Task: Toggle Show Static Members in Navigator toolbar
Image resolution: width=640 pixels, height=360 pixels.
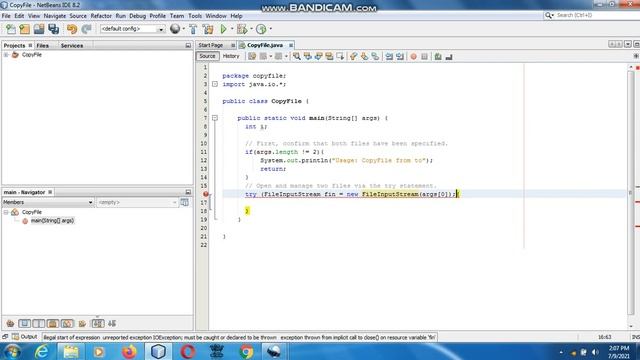Action: 39,324
